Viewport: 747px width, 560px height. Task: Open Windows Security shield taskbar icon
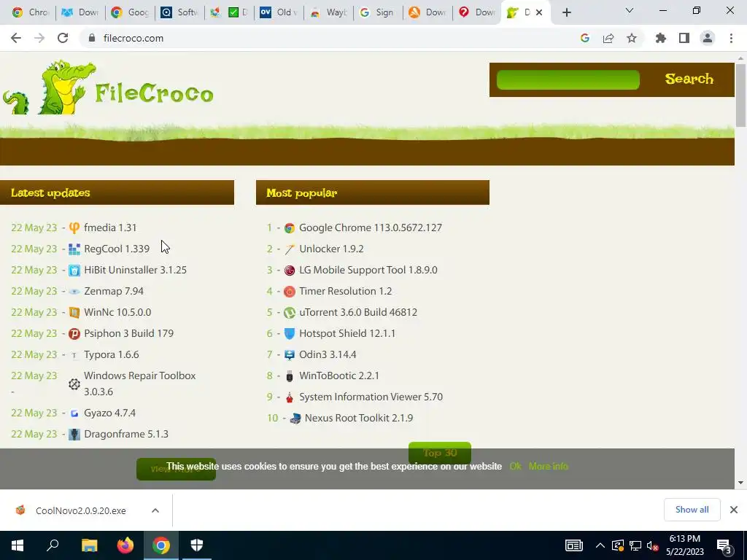[x=197, y=545]
